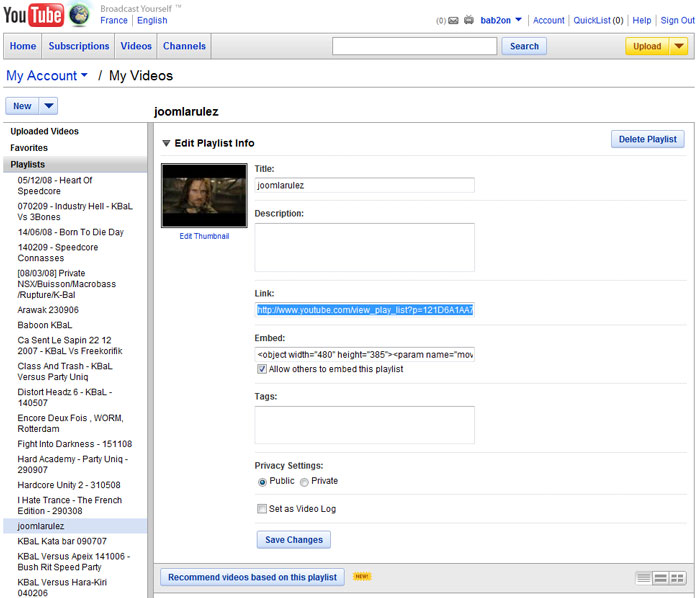The width and height of the screenshot is (700, 598).
Task: Toggle 'Allow others to embed this playlist'
Action: pyautogui.click(x=262, y=369)
